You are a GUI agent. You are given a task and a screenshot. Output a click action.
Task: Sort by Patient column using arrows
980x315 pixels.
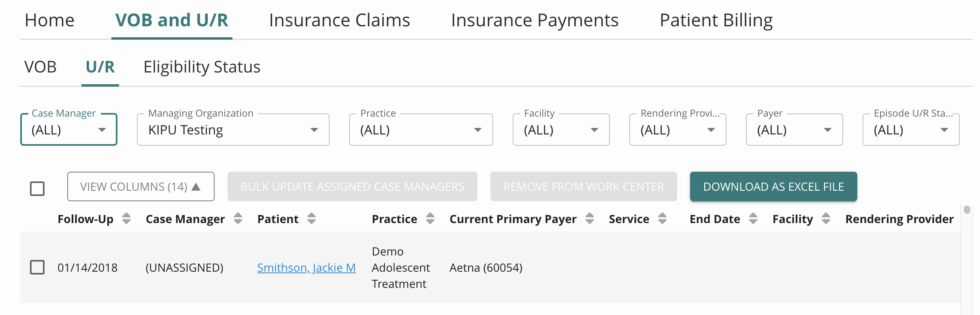pyautogui.click(x=311, y=219)
